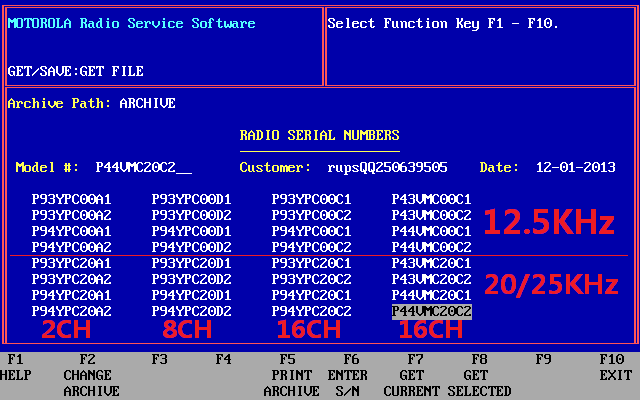Select serial number P93YPC20D2
Viewport: 640px width, 400px height.
191,279
